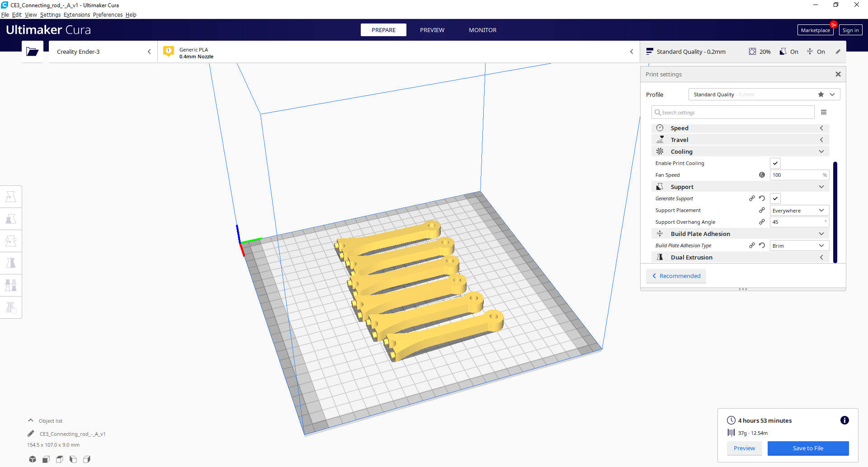Open Support Blocker tool

[11, 307]
